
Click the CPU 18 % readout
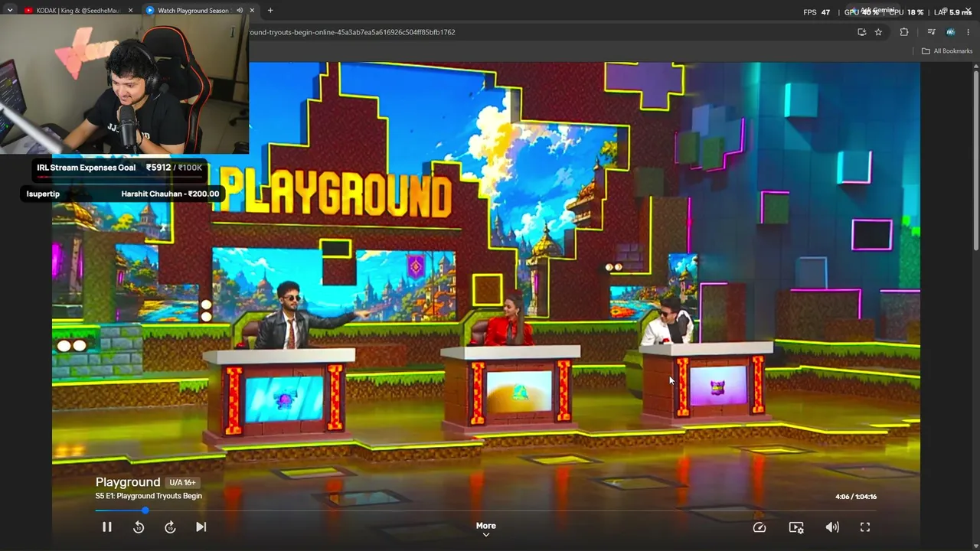(x=906, y=12)
